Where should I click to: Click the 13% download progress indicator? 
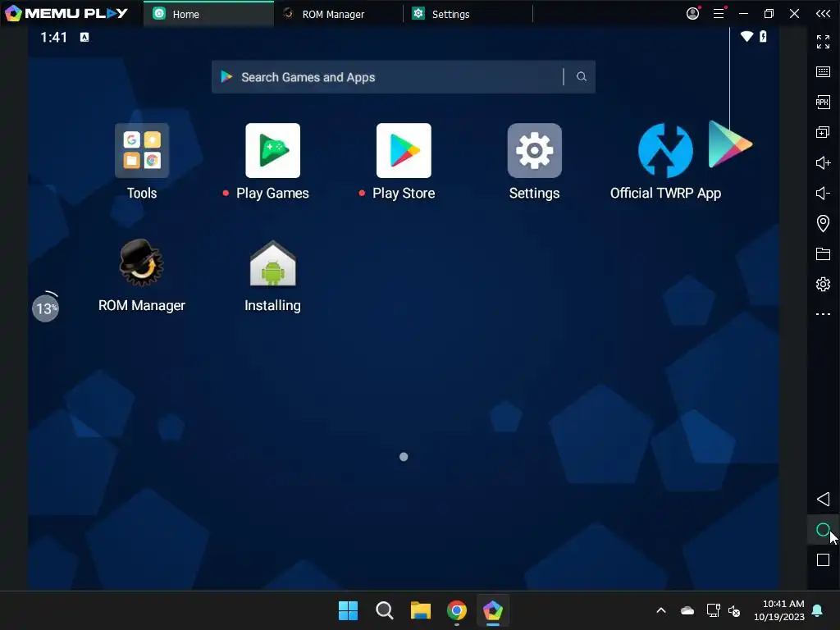point(46,308)
